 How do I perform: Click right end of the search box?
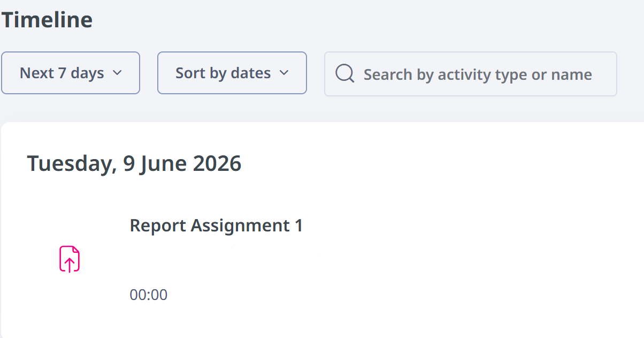point(604,74)
